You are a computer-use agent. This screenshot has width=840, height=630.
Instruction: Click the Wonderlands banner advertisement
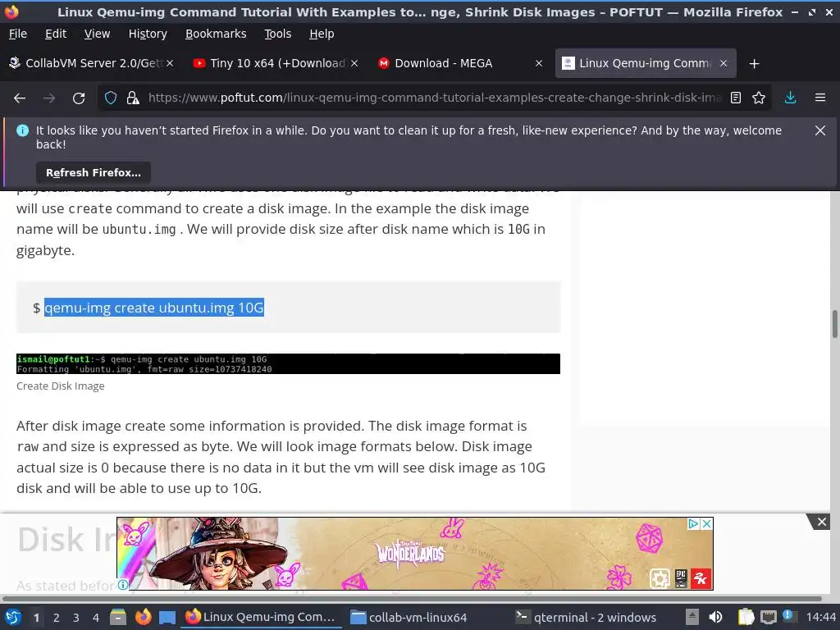[414, 554]
